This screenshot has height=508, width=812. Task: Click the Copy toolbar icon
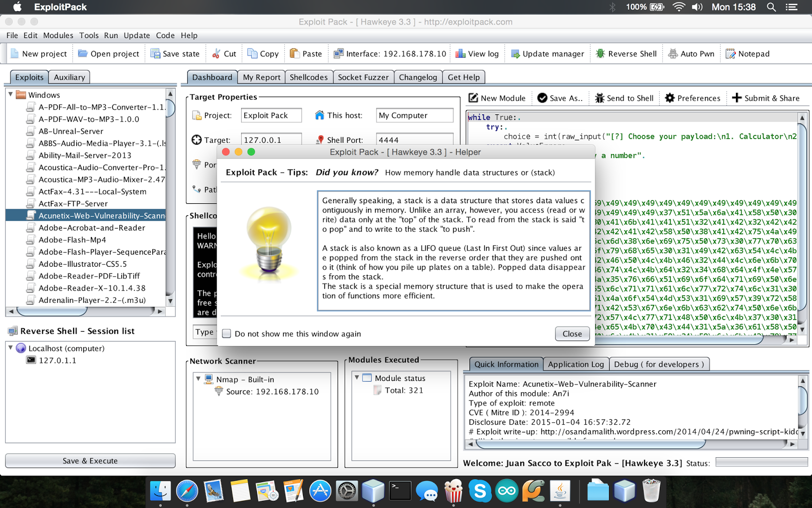pyautogui.click(x=252, y=53)
